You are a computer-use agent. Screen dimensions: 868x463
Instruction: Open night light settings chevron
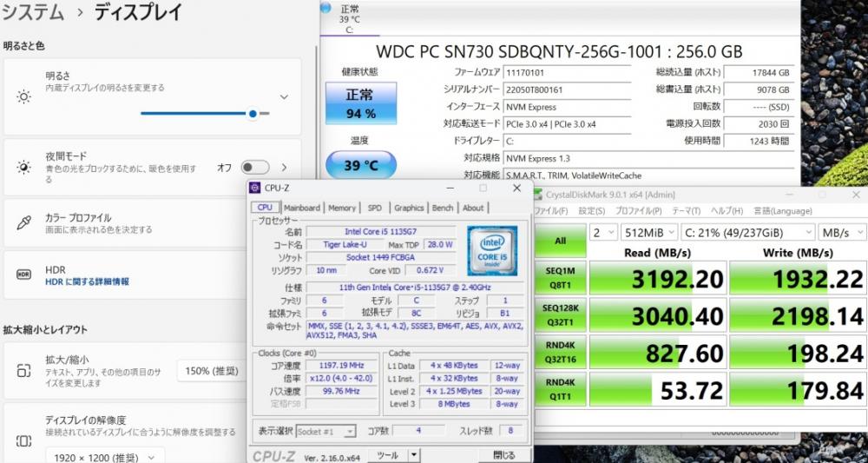point(285,168)
